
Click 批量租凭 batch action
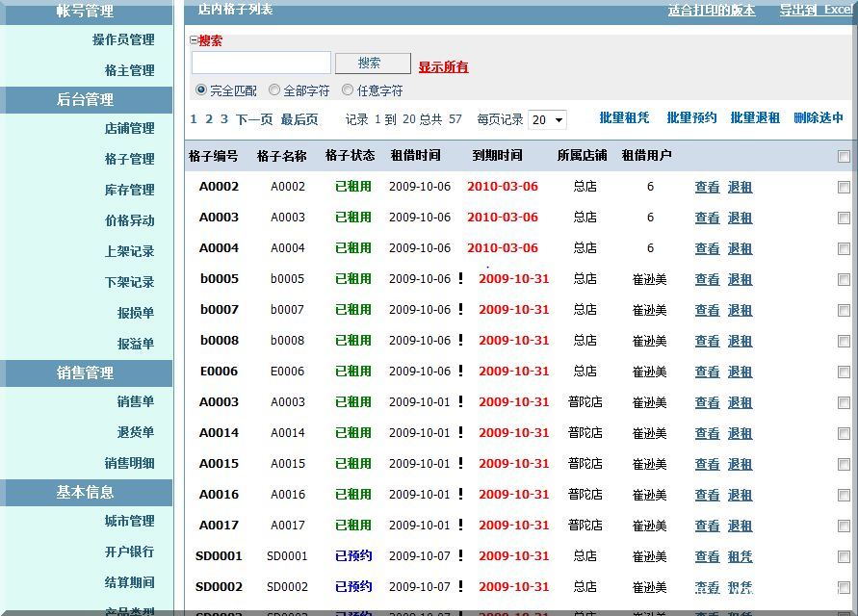point(624,117)
